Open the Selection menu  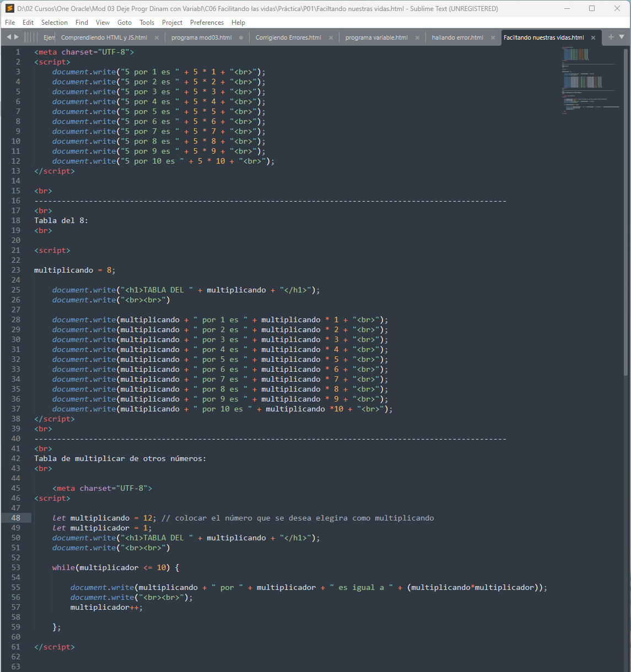[55, 23]
